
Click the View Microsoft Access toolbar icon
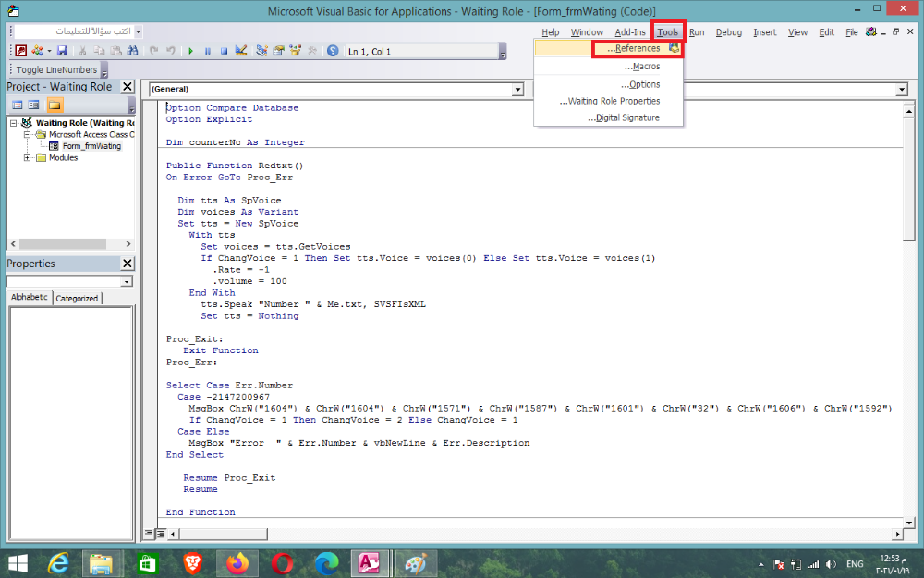coord(20,51)
